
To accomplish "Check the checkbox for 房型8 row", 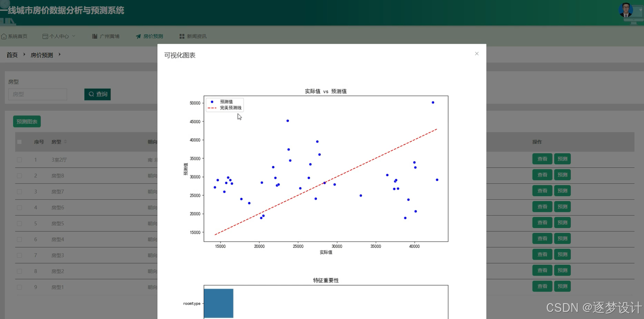I will pyautogui.click(x=19, y=176).
